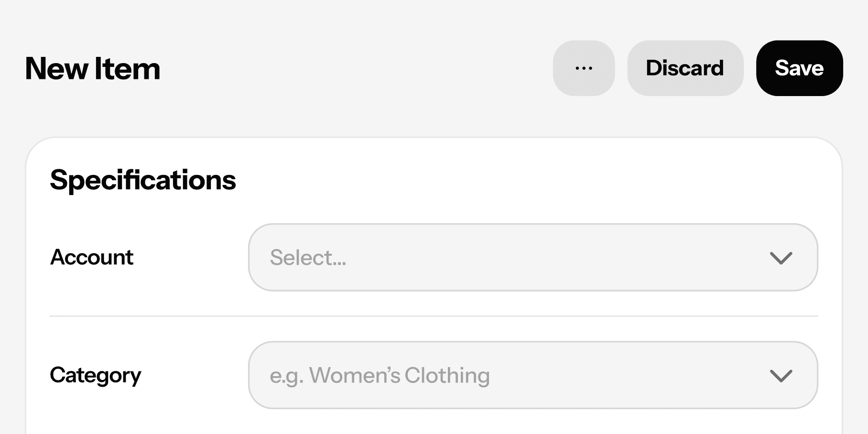Screen dimensions: 868x434
Task: Expand the Account select dropdown
Action: (x=532, y=258)
